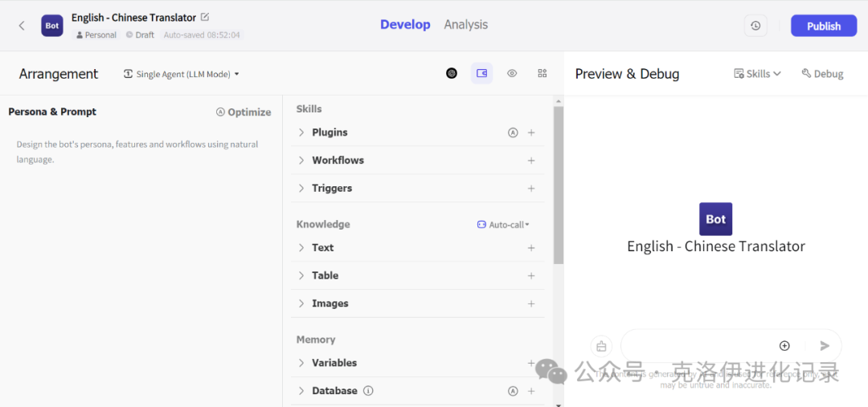868x407 pixels.
Task: Add a variable with plus icon
Action: pos(531,363)
